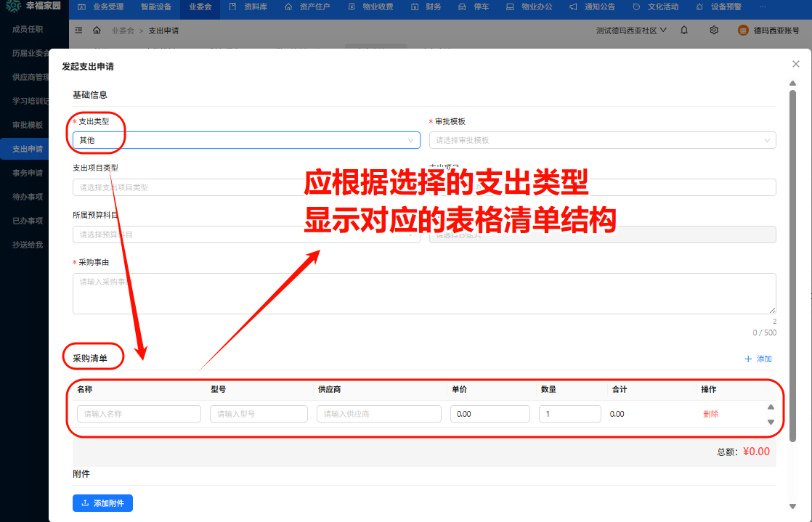Viewport: 812px width, 522px height.
Task: Click 添加 to add a purchase row
Action: pos(758,359)
